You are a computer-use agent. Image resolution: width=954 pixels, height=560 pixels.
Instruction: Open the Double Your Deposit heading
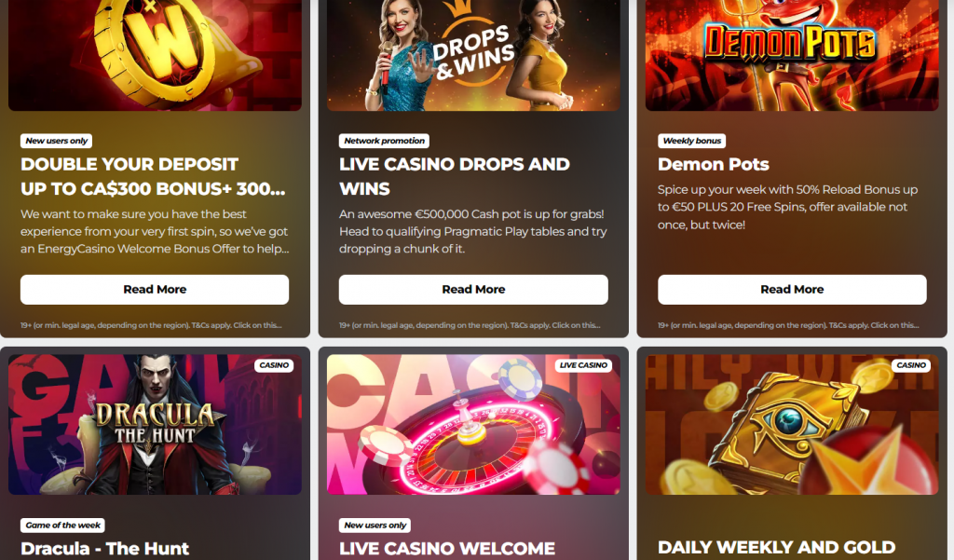click(x=153, y=176)
